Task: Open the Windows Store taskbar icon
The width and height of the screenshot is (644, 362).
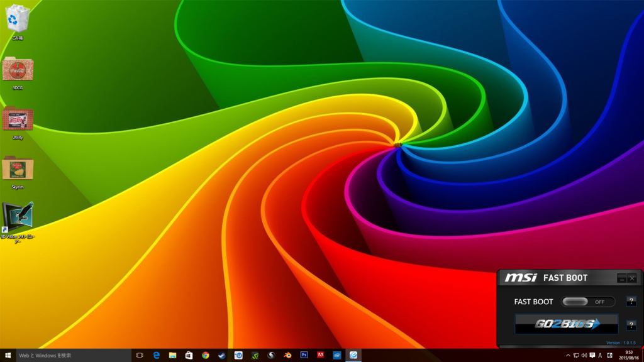Action: 189,355
